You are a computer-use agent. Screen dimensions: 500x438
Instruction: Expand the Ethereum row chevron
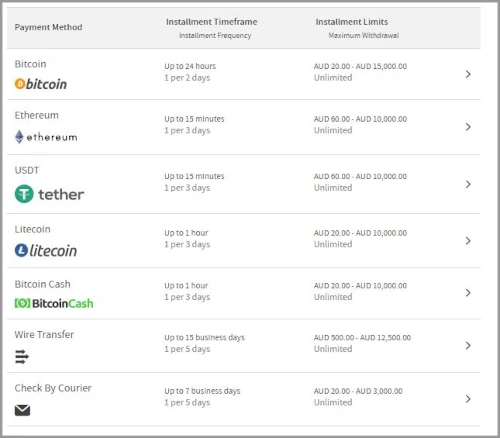pyautogui.click(x=468, y=127)
